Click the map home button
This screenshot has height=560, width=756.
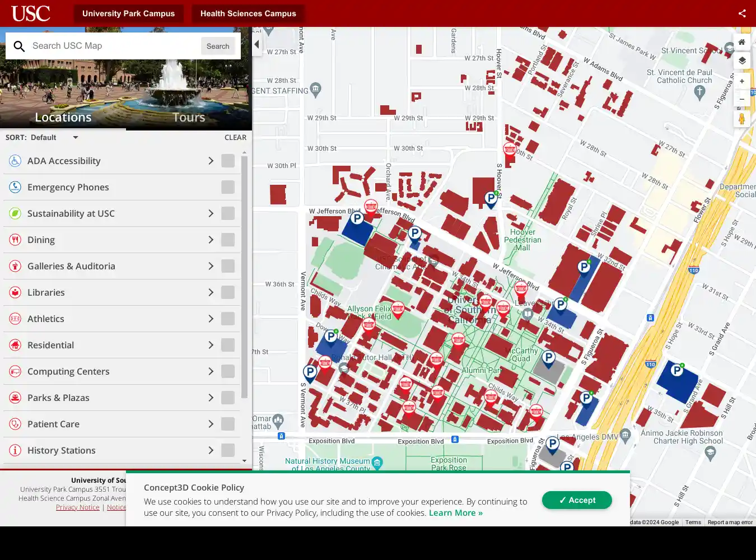pos(741,42)
